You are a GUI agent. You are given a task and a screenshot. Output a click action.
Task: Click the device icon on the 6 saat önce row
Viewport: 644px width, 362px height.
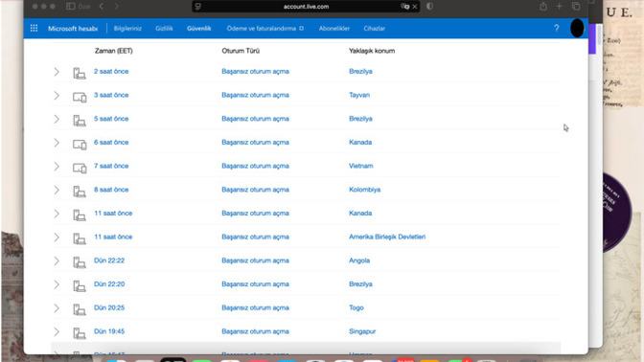(x=80, y=144)
